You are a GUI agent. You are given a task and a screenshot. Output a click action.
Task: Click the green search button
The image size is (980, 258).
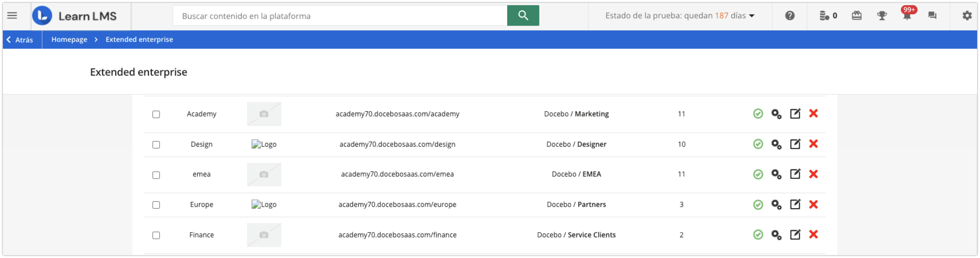[x=523, y=15]
